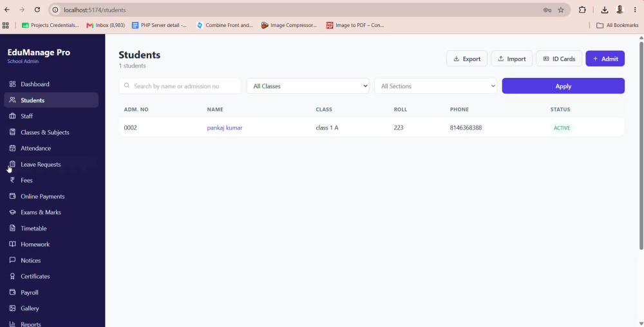The width and height of the screenshot is (644, 327).
Task: Open the Image Compressor bookmark
Action: point(289,25)
